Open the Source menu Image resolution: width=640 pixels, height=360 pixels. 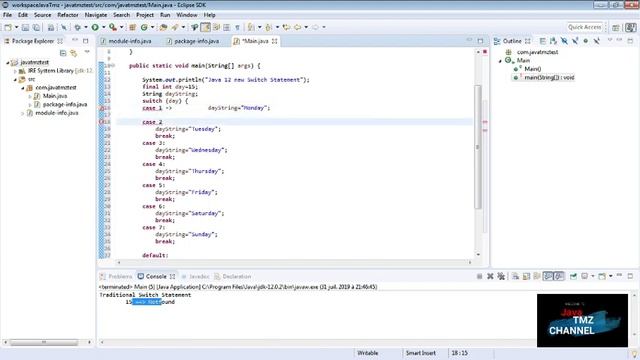[x=42, y=15]
